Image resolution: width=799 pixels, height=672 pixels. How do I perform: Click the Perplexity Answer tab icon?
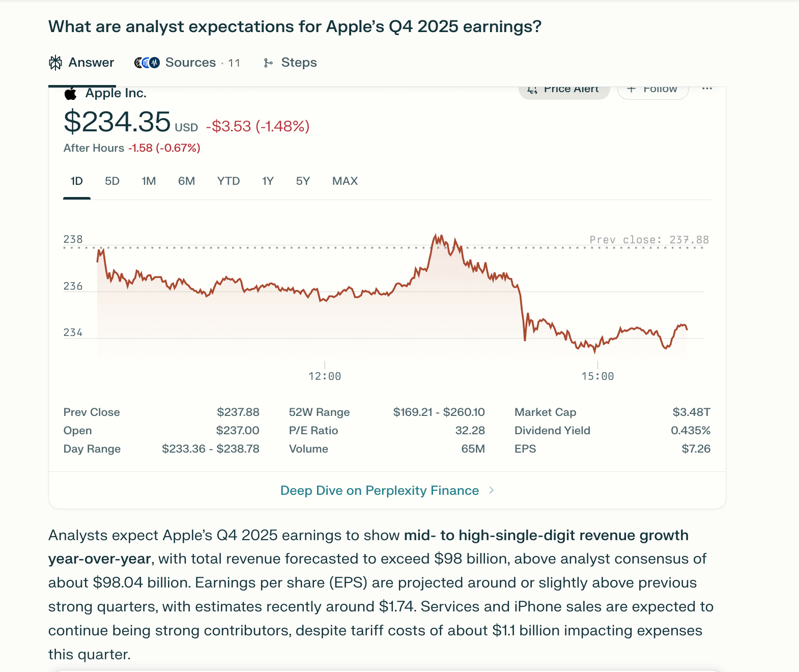point(55,63)
